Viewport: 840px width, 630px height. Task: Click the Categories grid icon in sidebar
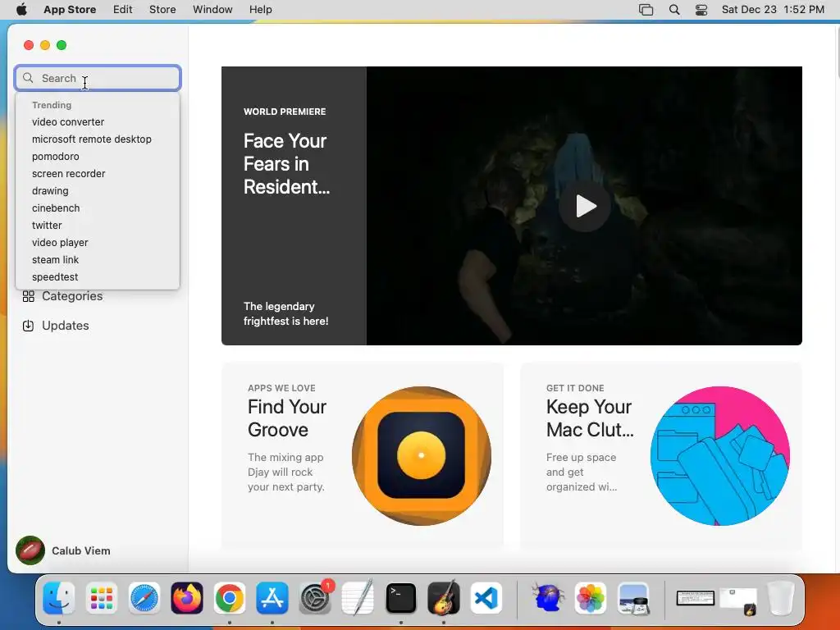(29, 296)
